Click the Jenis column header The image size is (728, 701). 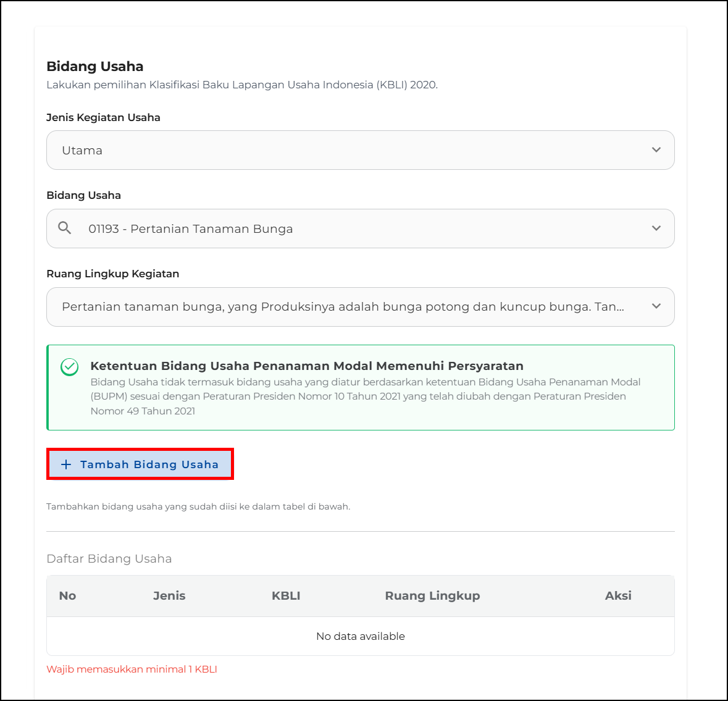point(169,596)
